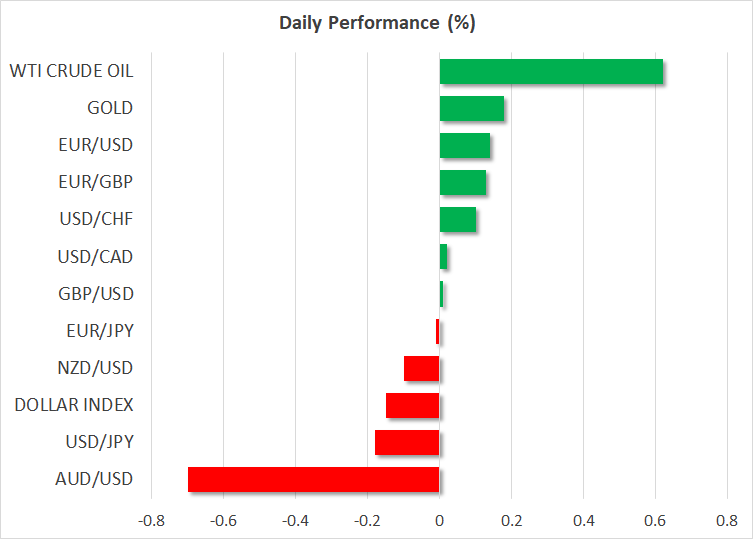Screen dimensions: 753x539
Task: Click the 0 tick on horizontal axis
Action: (439, 521)
